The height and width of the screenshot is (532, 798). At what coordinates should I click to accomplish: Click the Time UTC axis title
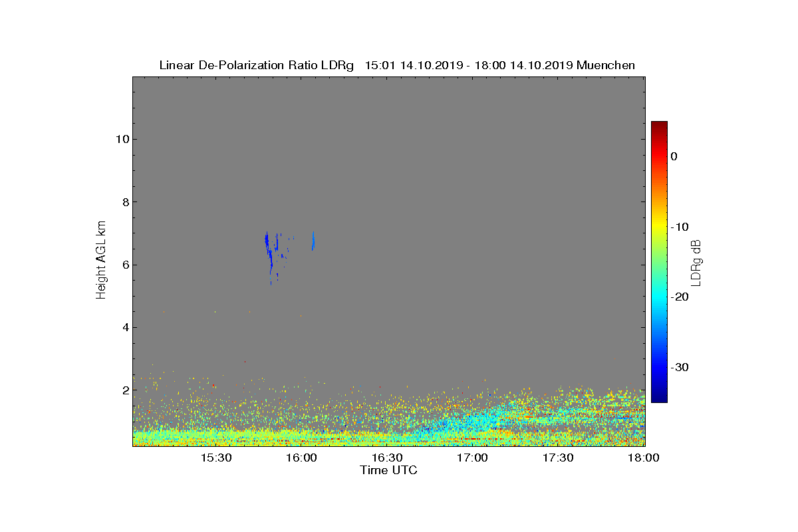(389, 470)
